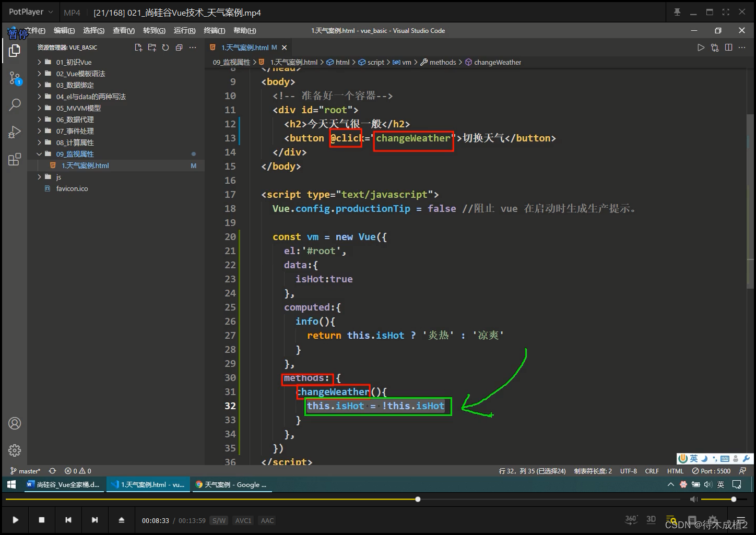This screenshot has width=756, height=535.
Task: Click the UTF-8 encoding in status bar
Action: click(x=629, y=471)
